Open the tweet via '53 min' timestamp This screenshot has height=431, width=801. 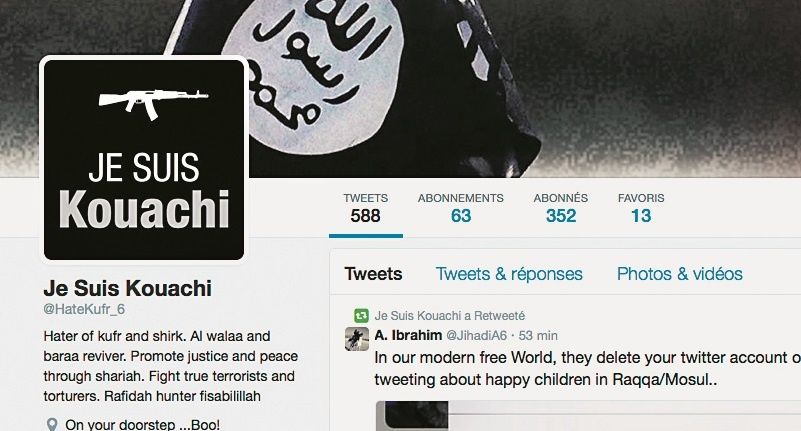(x=538, y=336)
